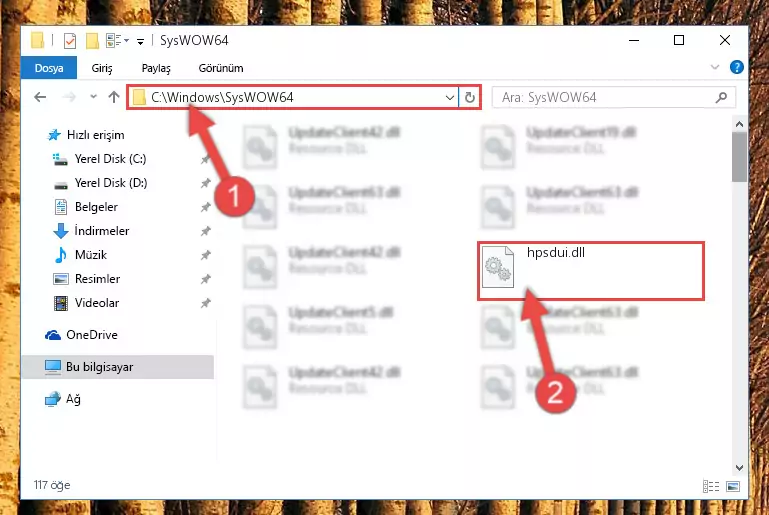This screenshot has width=769, height=515.
Task: Switch to large icons view in status bar
Action: (x=733, y=486)
